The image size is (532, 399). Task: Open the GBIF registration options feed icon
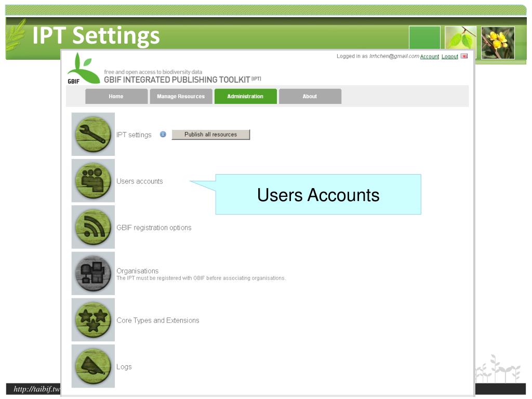93,227
